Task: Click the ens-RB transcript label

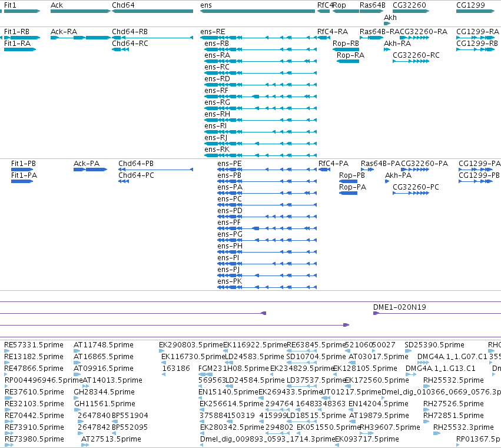Action: coord(217,44)
